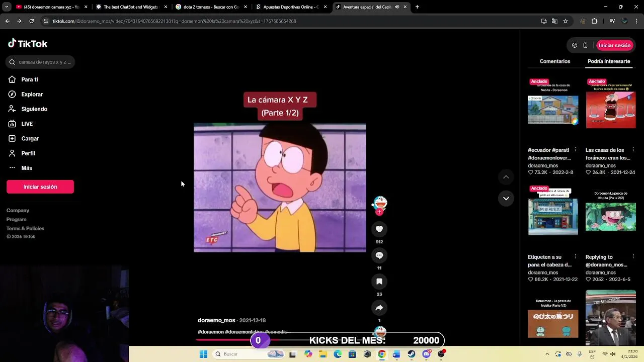This screenshot has width=644, height=362.
Task: Open media control icon in Chrome toolbar
Action: click(612, 21)
